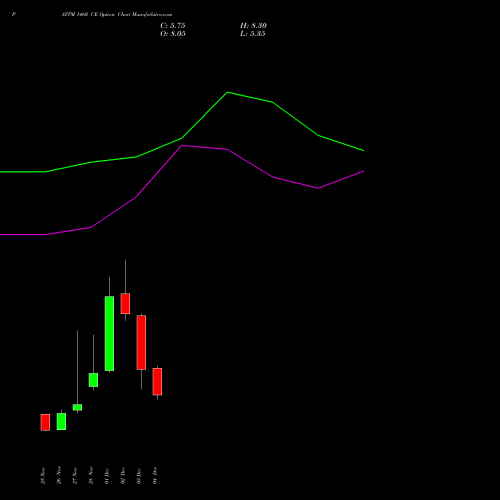The width and height of the screenshot is (500, 500).
Task: Click the chart title containing 'CE Options Chart'
Action: click(x=117, y=14)
